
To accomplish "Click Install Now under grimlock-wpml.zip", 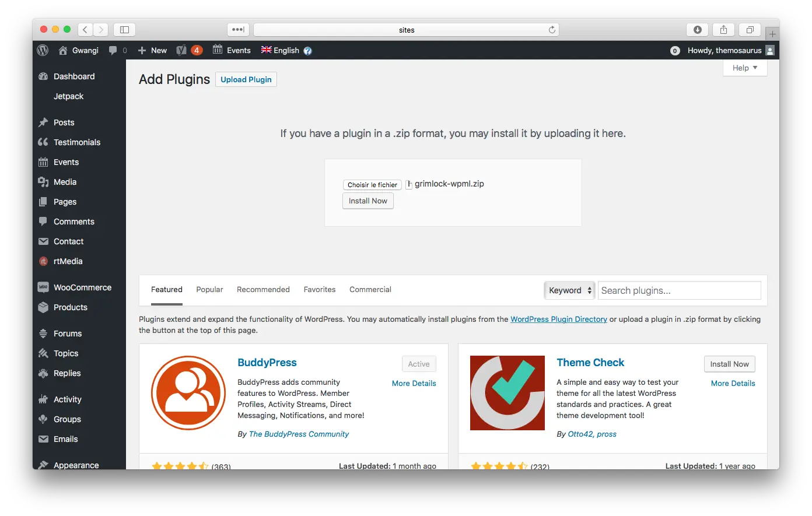I will tap(368, 201).
